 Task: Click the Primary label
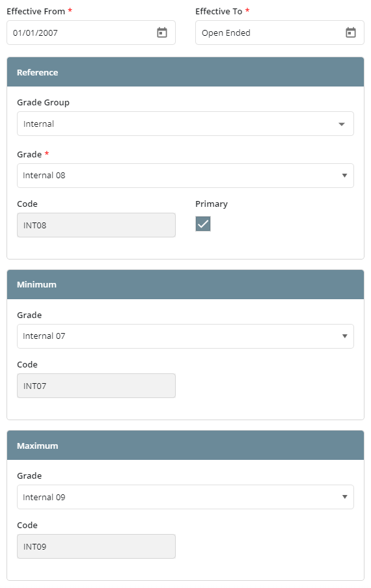211,204
